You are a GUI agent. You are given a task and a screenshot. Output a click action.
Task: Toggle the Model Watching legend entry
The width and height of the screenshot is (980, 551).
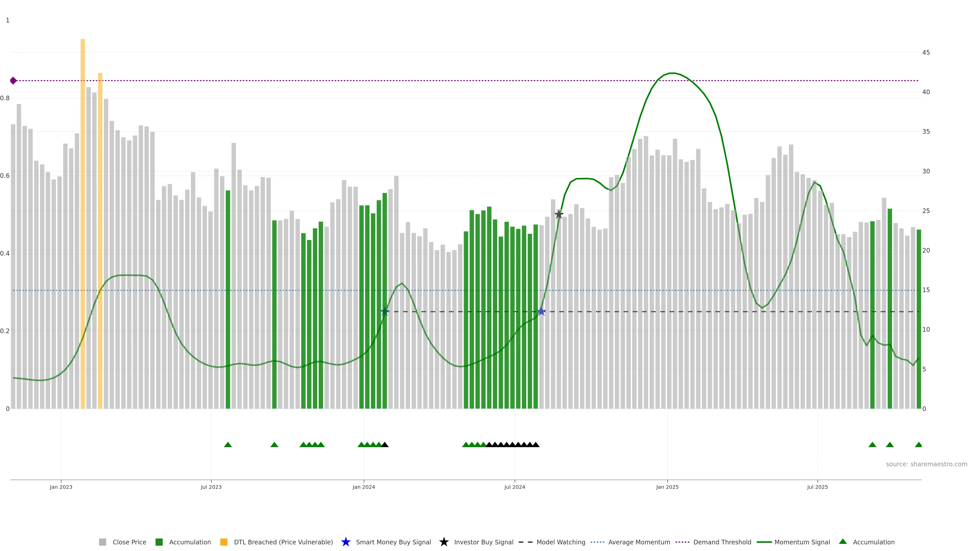(x=560, y=542)
